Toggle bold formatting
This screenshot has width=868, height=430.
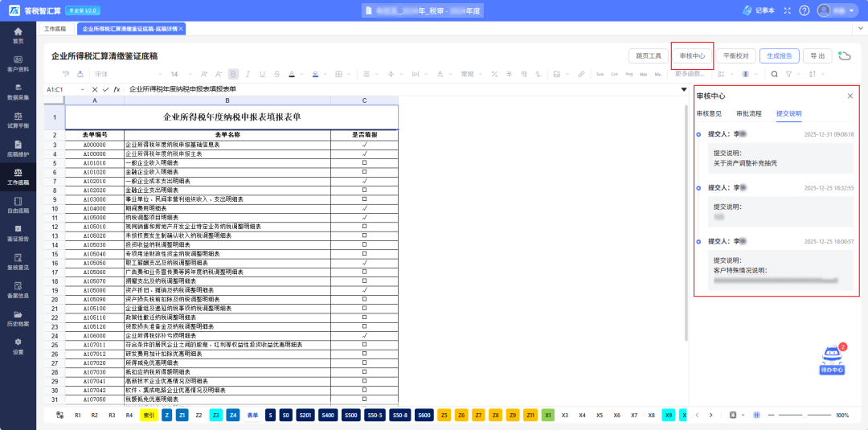[x=234, y=74]
